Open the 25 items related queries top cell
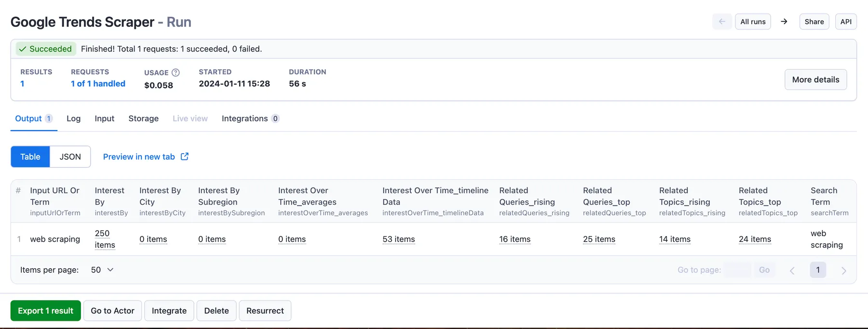The height and width of the screenshot is (329, 868). [599, 239]
